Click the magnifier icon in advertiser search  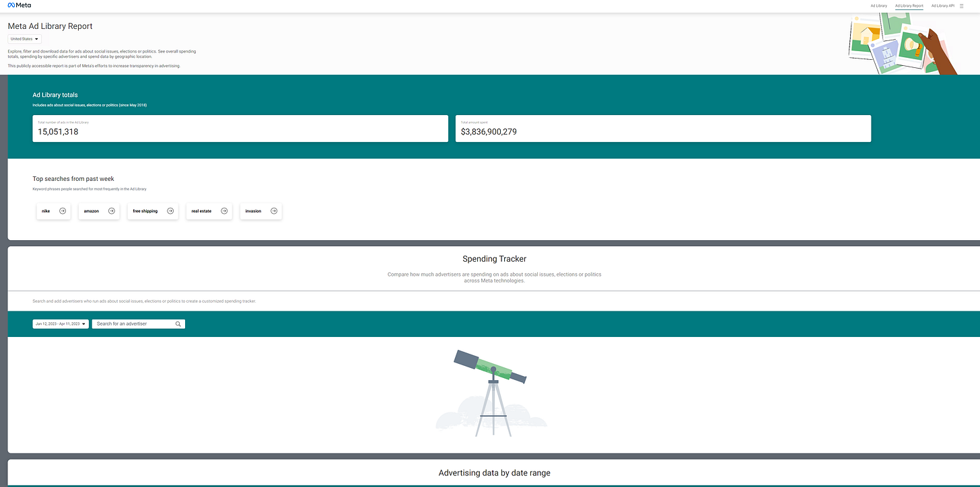pyautogui.click(x=178, y=324)
